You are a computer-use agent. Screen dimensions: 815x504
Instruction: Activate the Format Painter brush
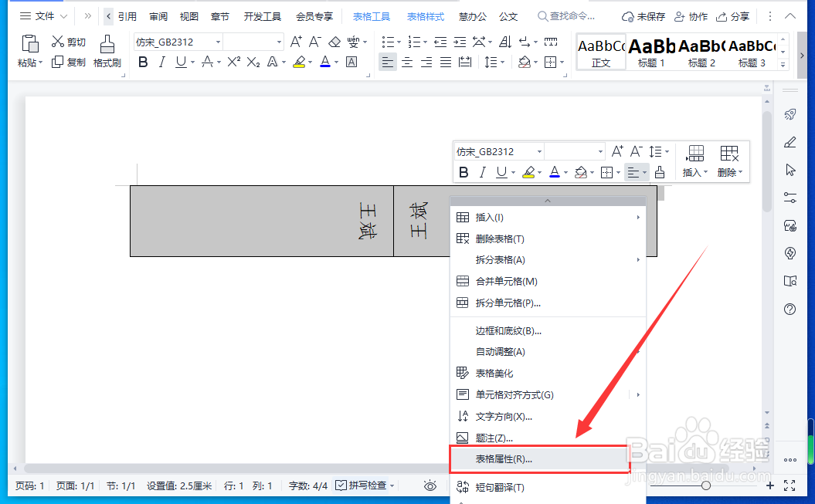tap(107, 44)
